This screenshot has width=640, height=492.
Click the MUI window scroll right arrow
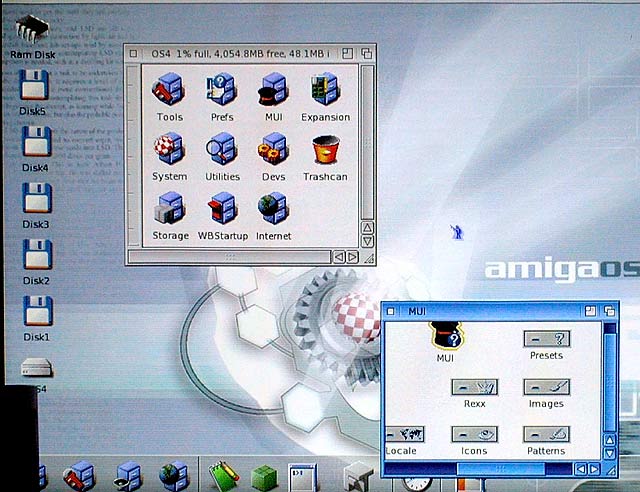[x=595, y=469]
